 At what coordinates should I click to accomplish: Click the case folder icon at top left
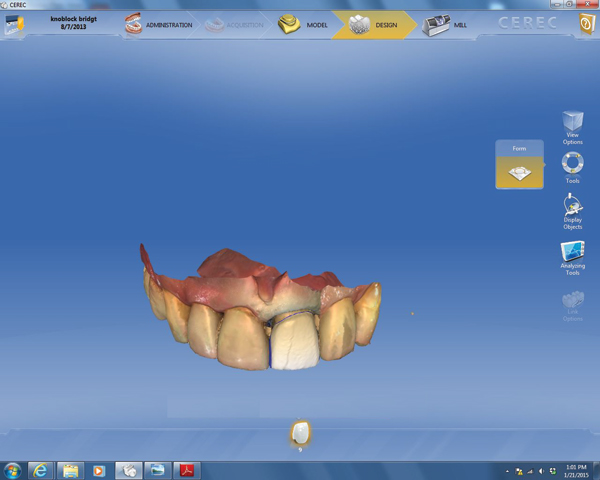[x=13, y=25]
